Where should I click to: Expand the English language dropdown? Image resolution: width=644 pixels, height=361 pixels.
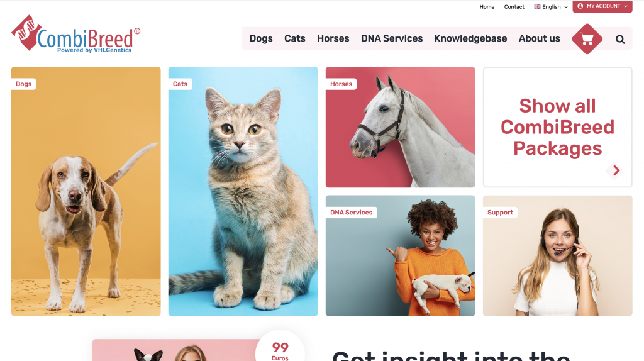pyautogui.click(x=551, y=6)
